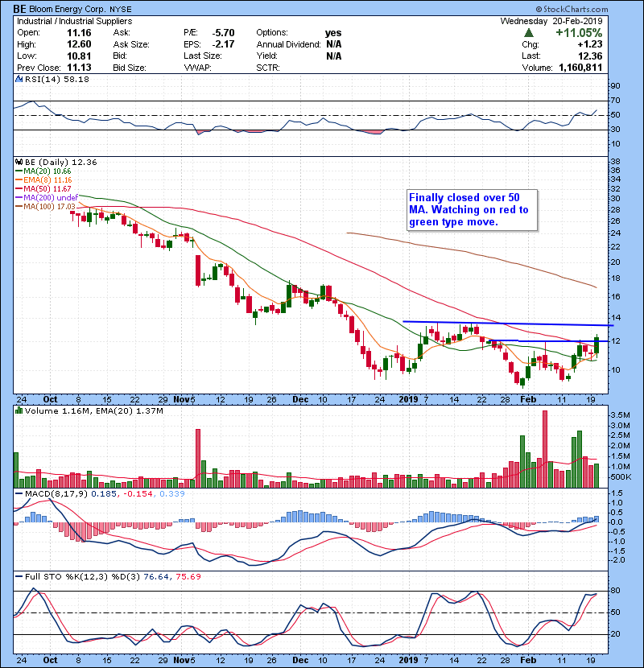Click the Open price value 11.16

tap(79, 33)
